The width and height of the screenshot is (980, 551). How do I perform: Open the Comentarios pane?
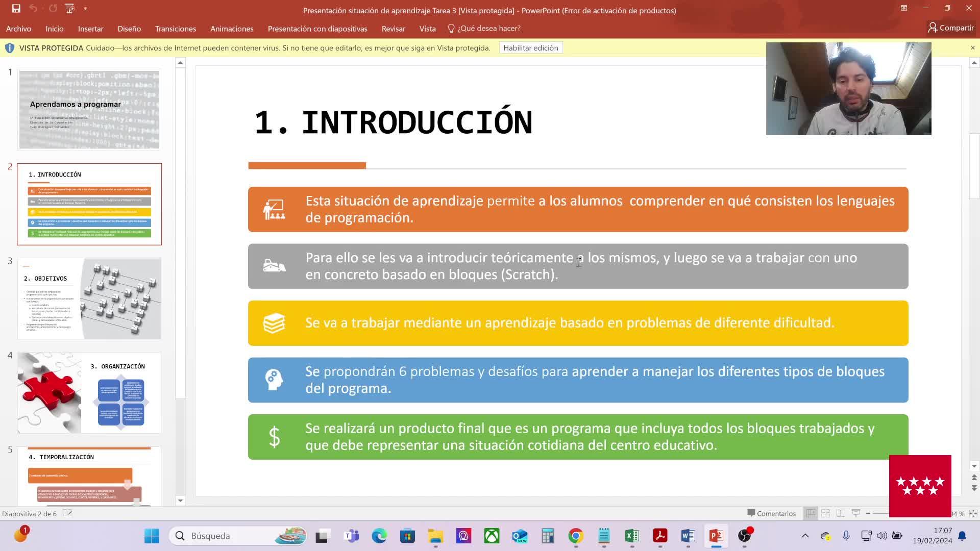click(771, 513)
